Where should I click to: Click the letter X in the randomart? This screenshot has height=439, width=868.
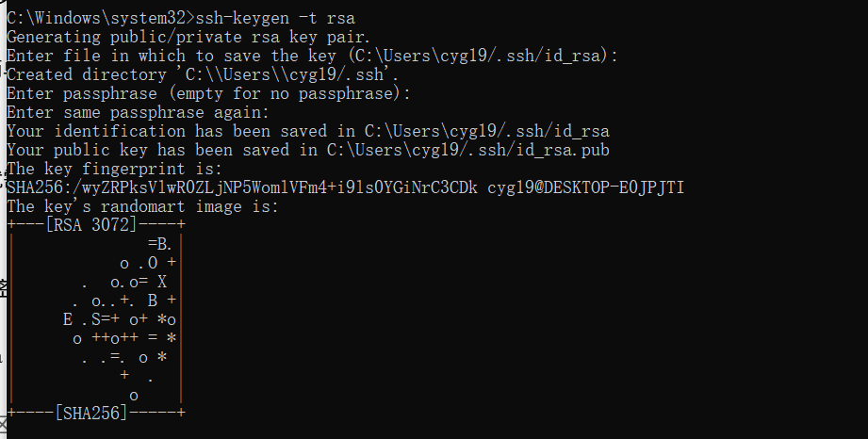tap(161, 281)
